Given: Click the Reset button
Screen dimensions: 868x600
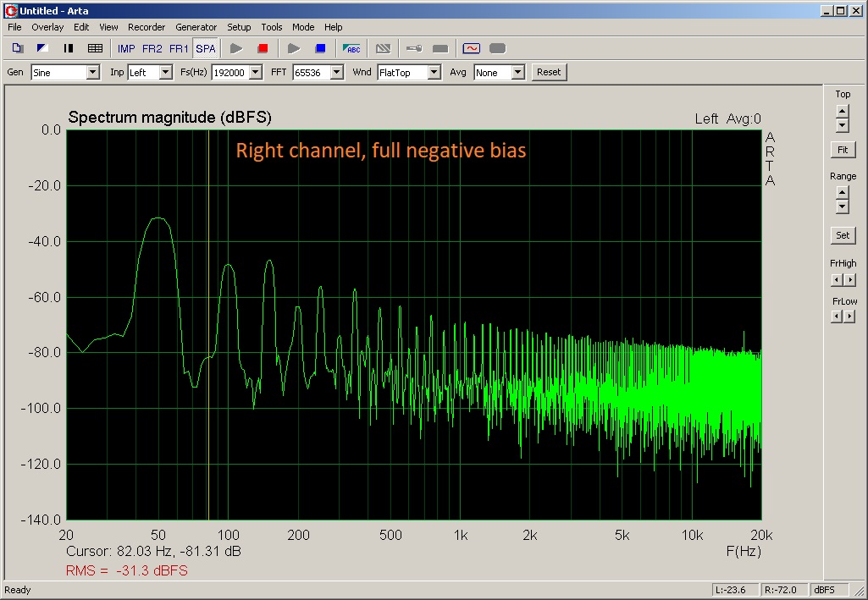Looking at the screenshot, I should click(x=549, y=72).
